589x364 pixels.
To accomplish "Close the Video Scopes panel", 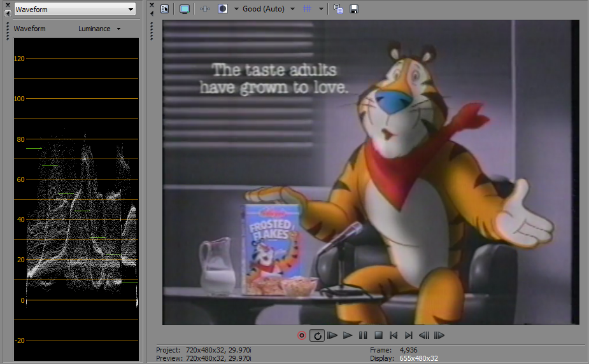I will tap(8, 5).
